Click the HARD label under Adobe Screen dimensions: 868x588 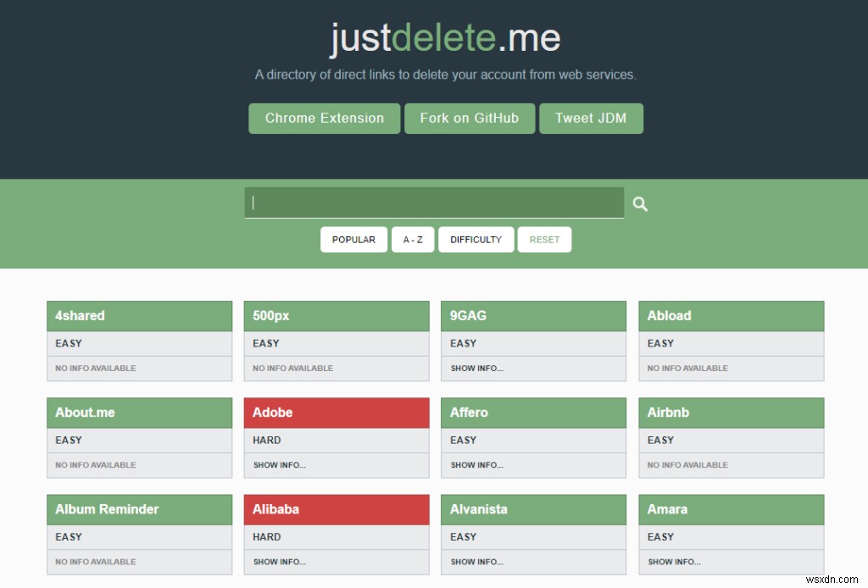267,441
